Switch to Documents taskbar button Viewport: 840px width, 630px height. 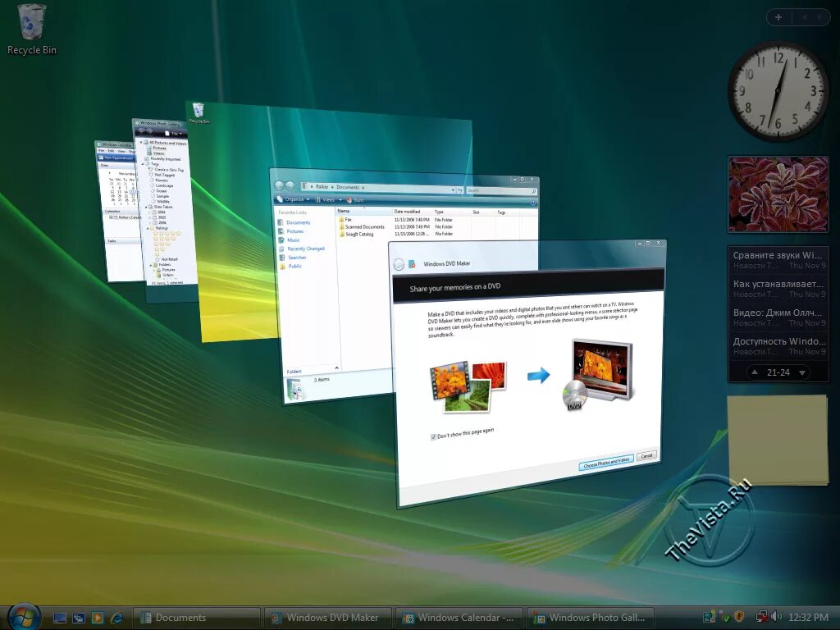click(196, 618)
